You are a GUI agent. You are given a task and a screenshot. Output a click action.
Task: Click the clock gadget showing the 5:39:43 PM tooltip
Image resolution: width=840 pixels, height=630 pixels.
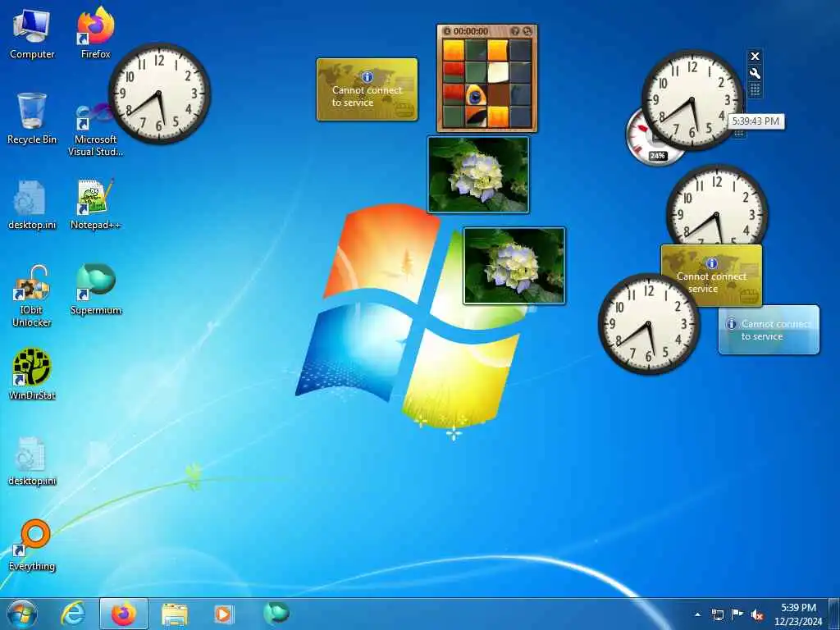(x=692, y=99)
